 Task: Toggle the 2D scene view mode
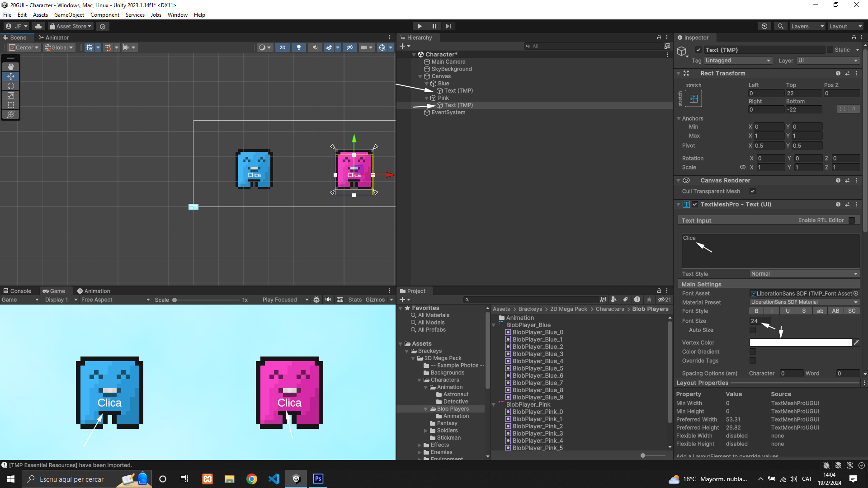click(283, 47)
